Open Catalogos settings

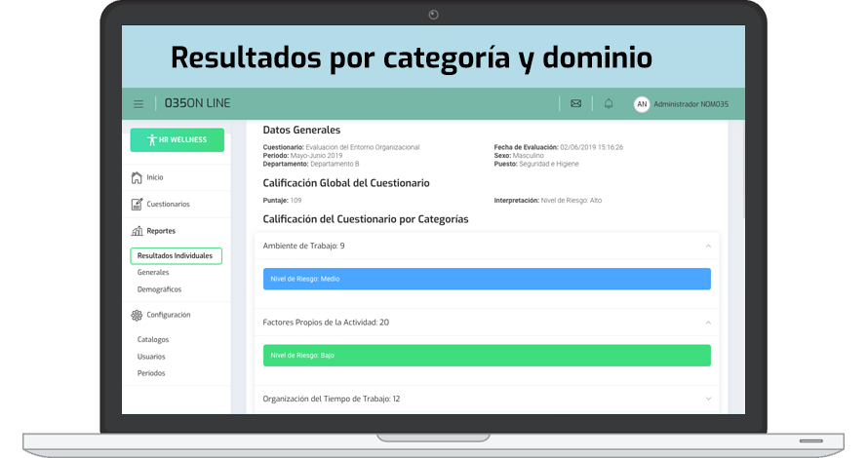point(153,340)
